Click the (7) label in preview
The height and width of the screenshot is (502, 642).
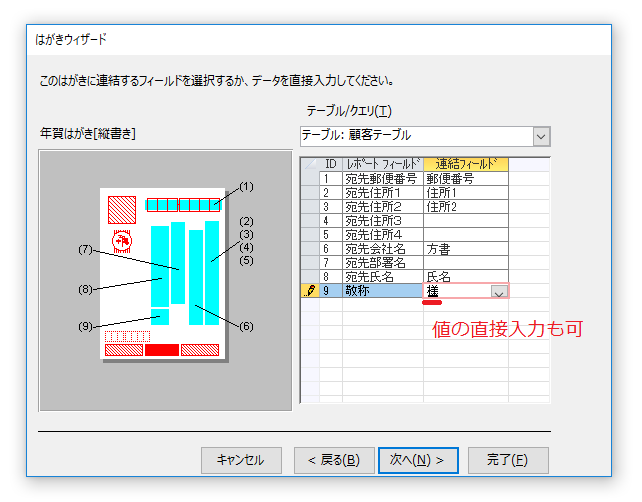86,249
